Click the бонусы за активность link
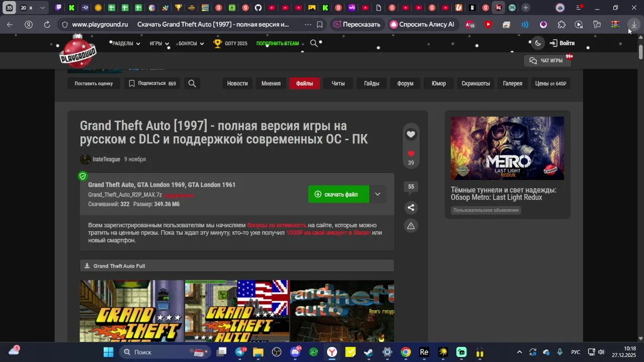The image size is (644, 362). [277, 225]
